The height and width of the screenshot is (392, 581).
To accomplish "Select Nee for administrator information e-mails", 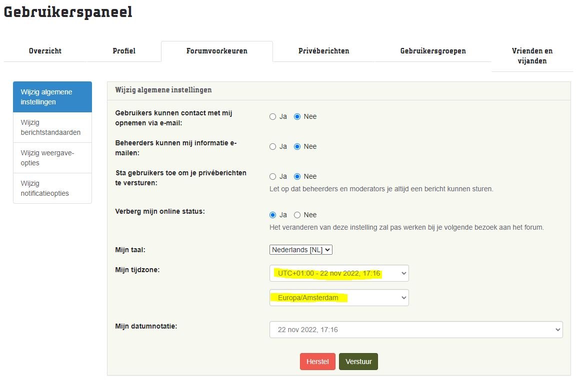I will click(297, 147).
